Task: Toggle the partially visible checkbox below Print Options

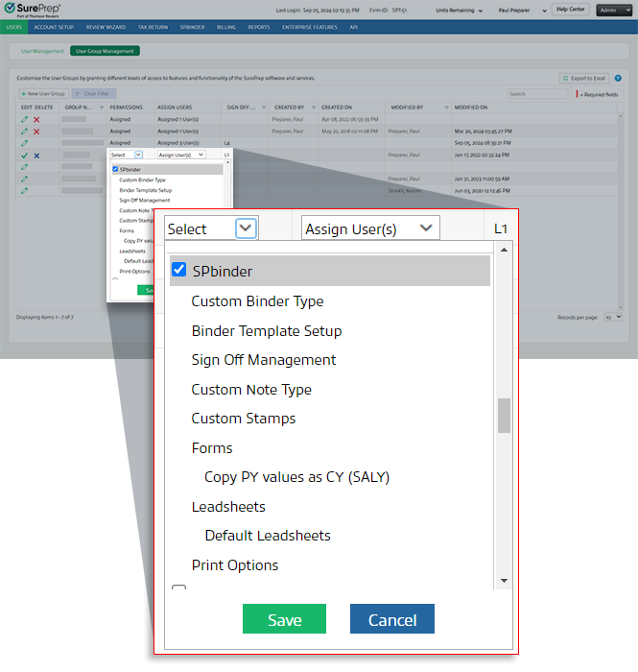Action: click(x=178, y=588)
